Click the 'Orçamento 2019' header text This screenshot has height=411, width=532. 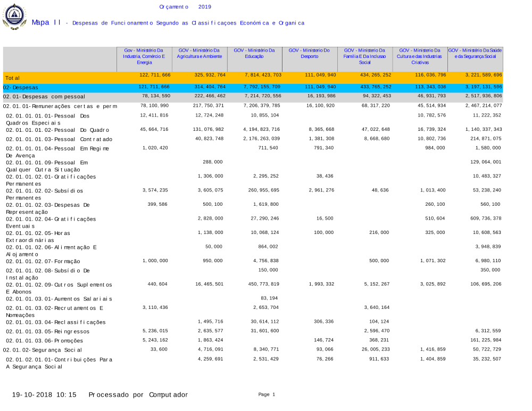click(x=185, y=6)
